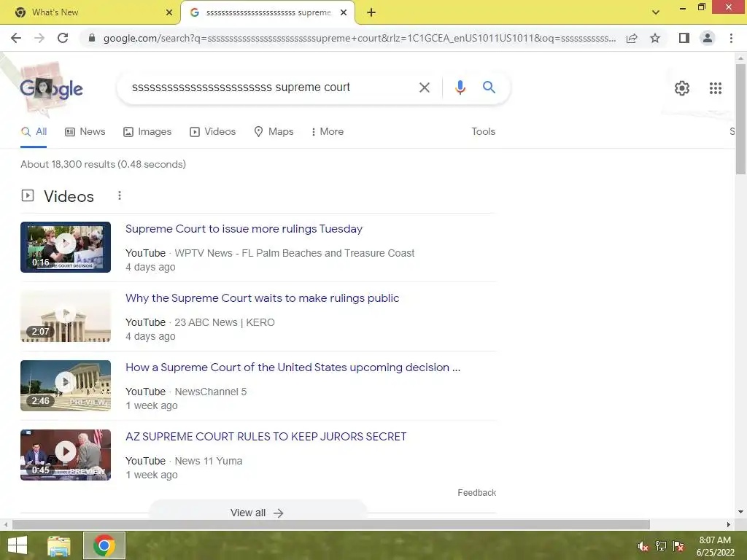Go back using the browser back arrow
This screenshot has height=560, width=747.
(16, 38)
